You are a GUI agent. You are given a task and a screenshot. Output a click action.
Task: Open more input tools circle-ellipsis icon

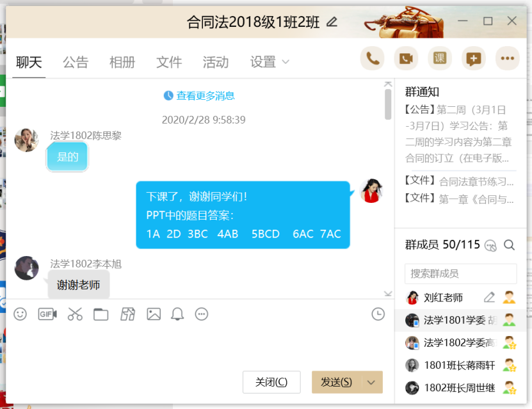pyautogui.click(x=202, y=314)
